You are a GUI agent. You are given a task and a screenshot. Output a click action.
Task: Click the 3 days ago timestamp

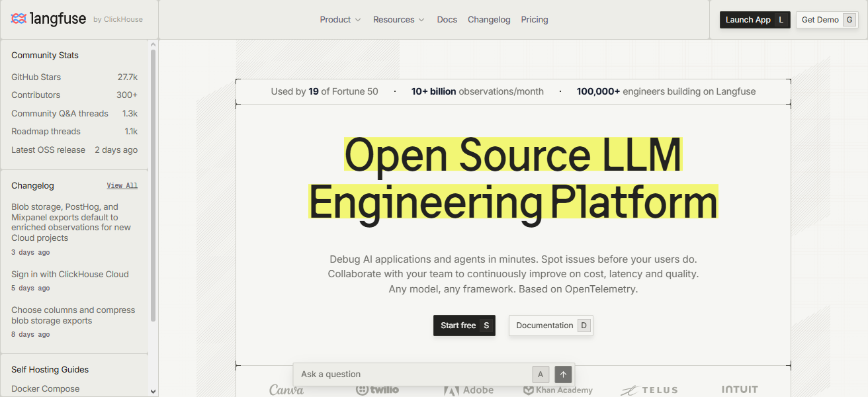(x=30, y=253)
